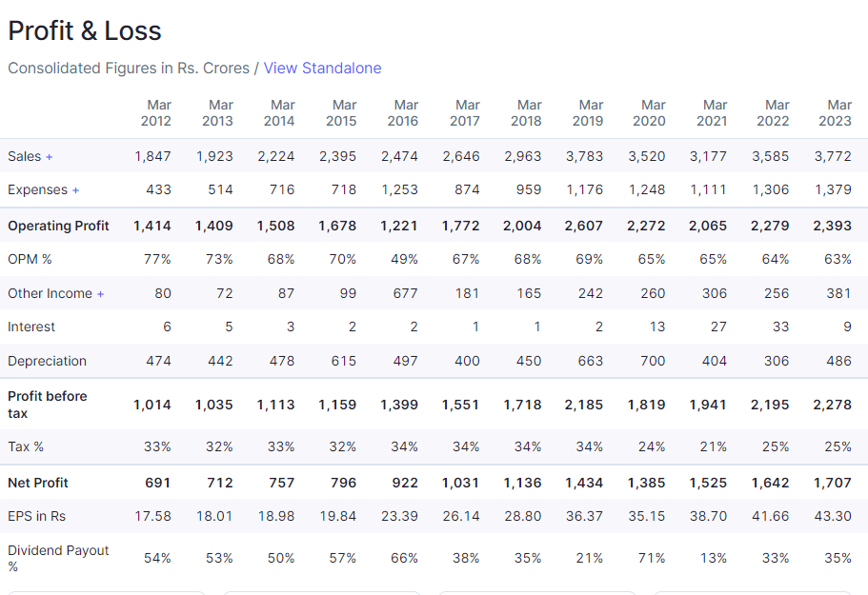This screenshot has height=595, width=868.
Task: Click the Operating Profit row label
Action: [x=58, y=226]
